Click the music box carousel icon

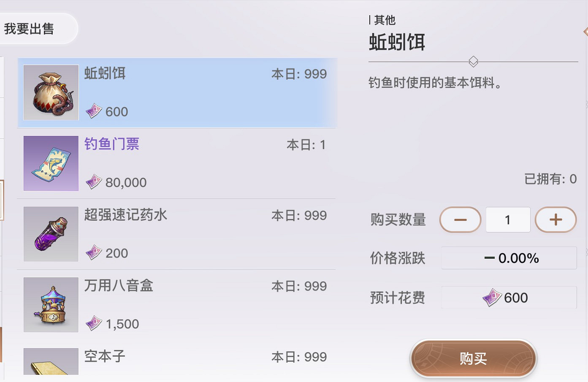(x=51, y=305)
